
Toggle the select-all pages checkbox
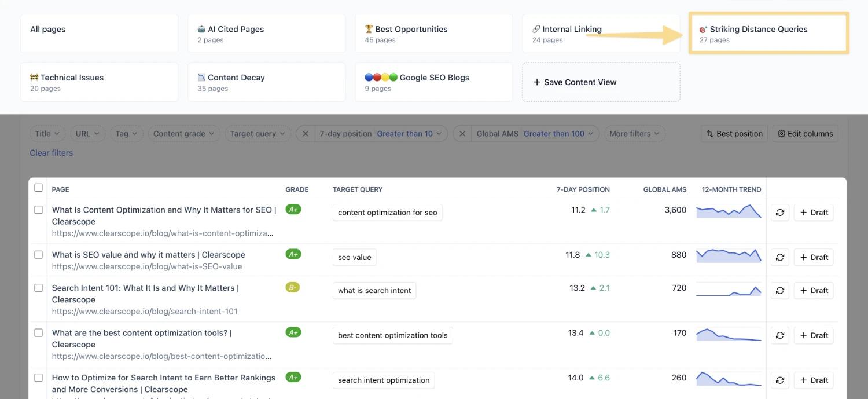tap(39, 188)
